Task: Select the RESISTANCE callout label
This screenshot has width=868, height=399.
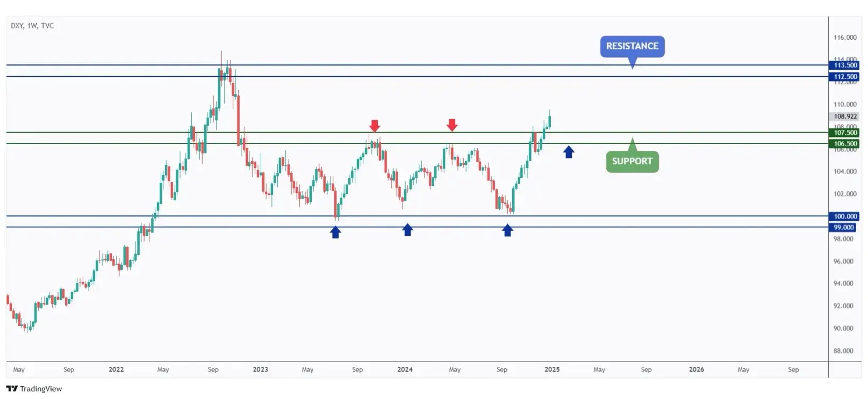Action: [632, 46]
